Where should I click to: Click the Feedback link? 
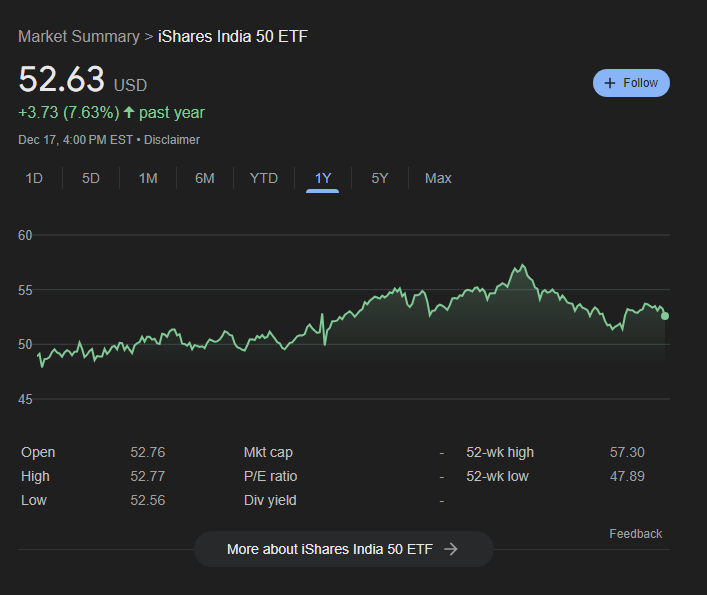click(636, 534)
